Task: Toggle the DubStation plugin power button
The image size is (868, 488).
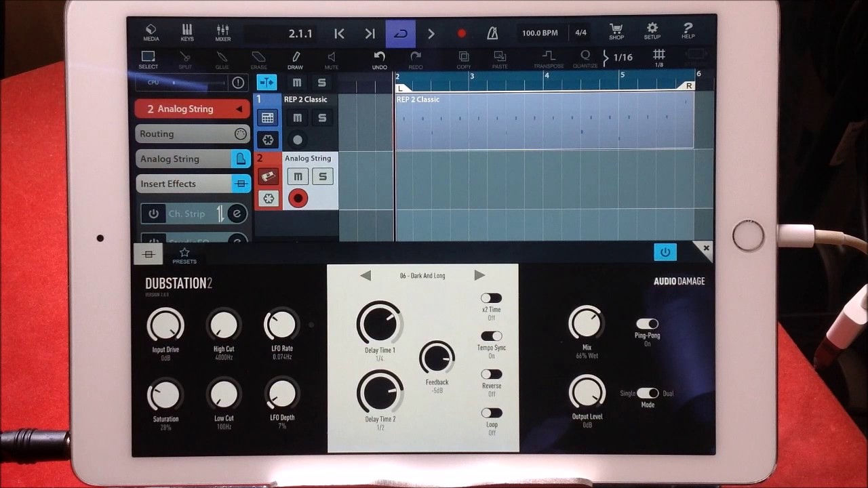Action: point(665,252)
